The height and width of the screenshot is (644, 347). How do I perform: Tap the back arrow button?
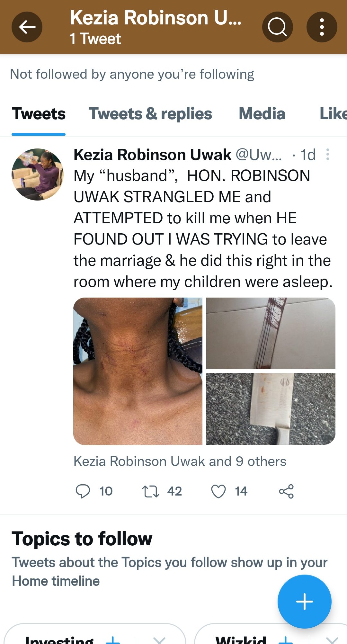(x=27, y=27)
